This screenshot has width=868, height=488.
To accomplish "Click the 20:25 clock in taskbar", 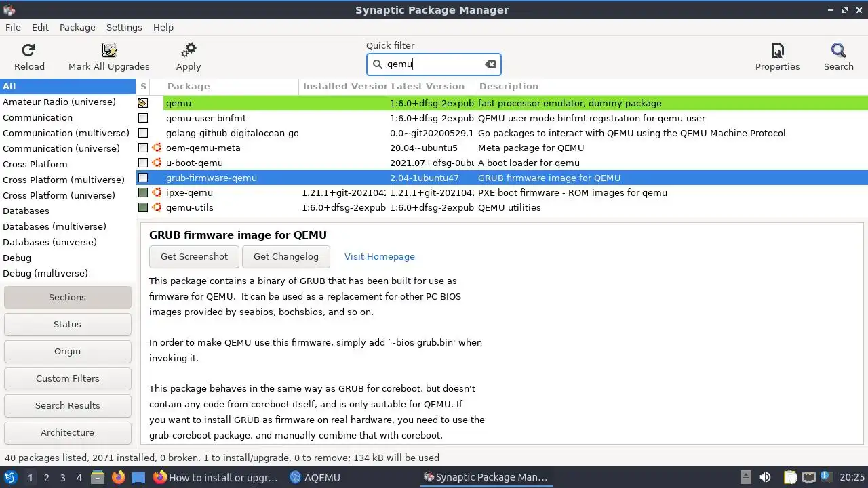I will pyautogui.click(x=852, y=477).
